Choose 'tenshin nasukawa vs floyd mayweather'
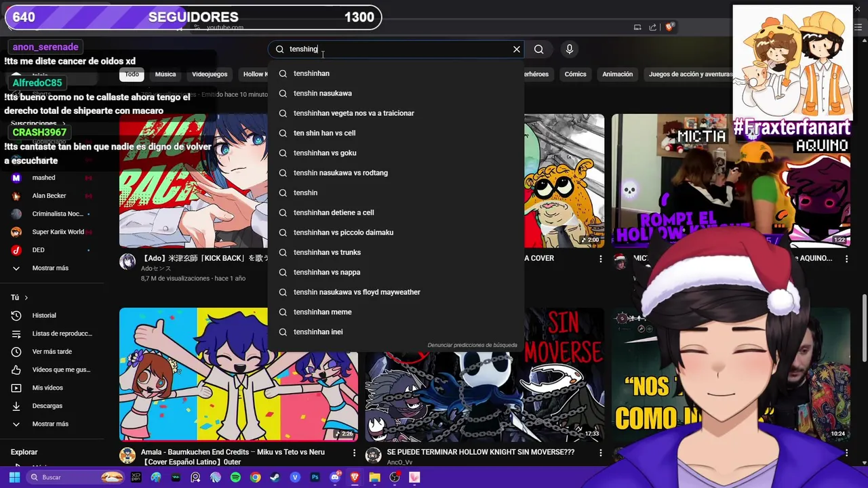The image size is (868, 488). point(396,292)
